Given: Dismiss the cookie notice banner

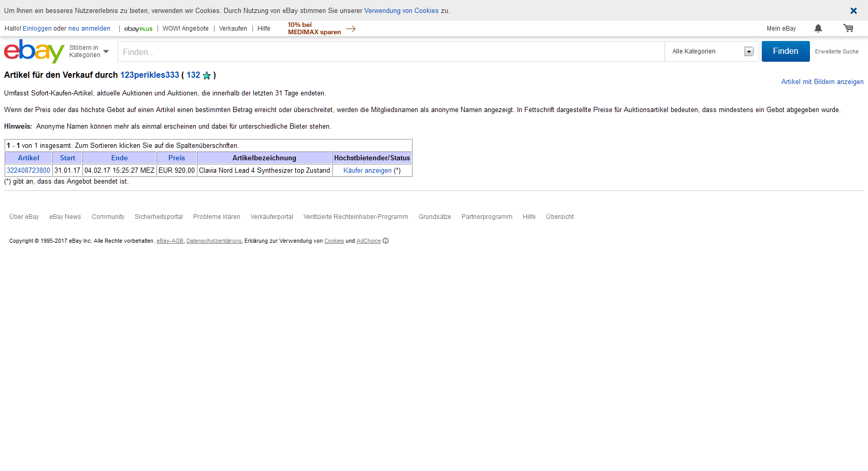Looking at the screenshot, I should click(853, 10).
